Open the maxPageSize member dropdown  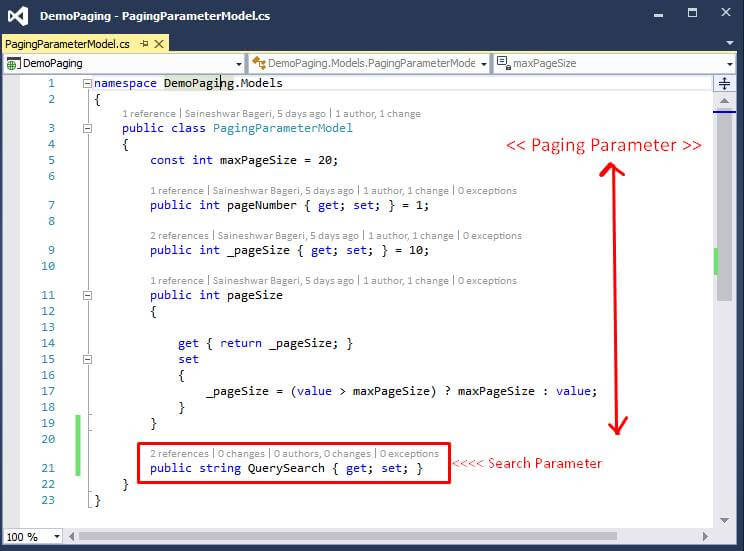(x=730, y=64)
